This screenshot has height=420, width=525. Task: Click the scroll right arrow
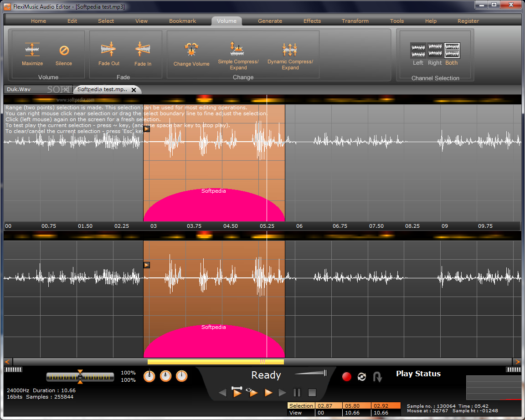coord(517,362)
